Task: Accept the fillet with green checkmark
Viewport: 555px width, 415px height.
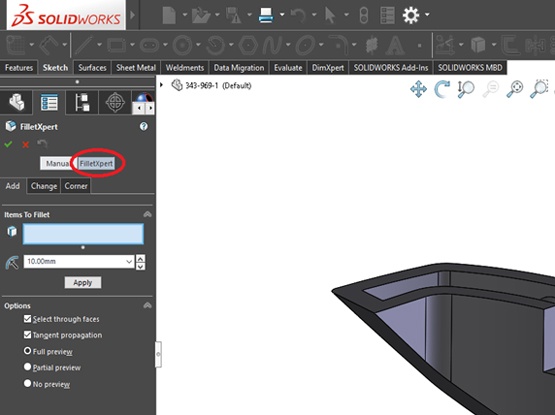Action: (8, 144)
